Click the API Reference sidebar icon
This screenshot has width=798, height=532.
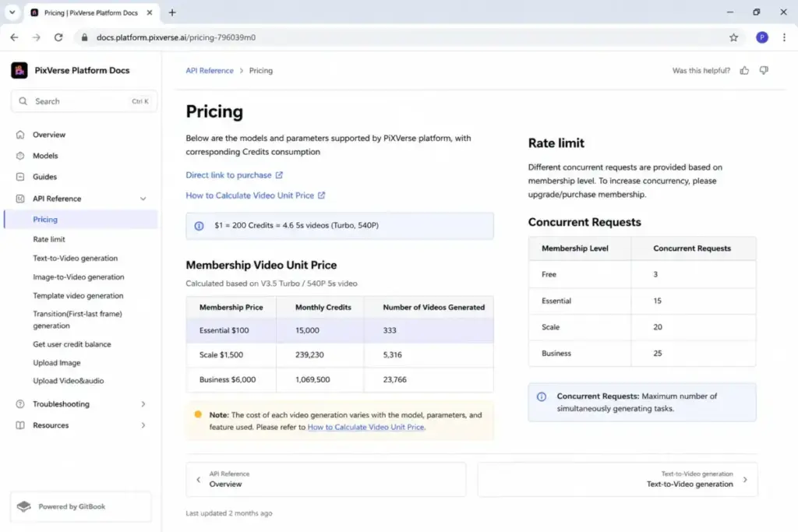click(20, 199)
